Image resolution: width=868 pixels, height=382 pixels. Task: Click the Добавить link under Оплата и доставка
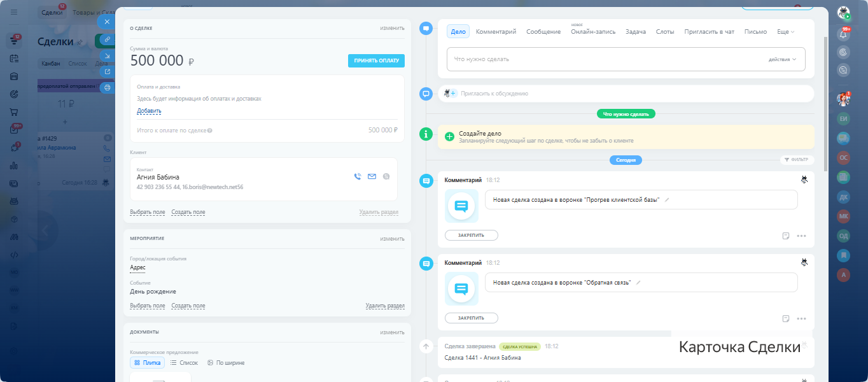149,111
